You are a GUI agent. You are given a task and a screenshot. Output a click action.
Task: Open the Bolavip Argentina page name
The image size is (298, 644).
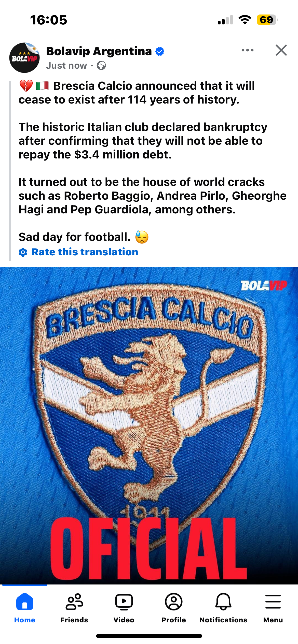99,51
